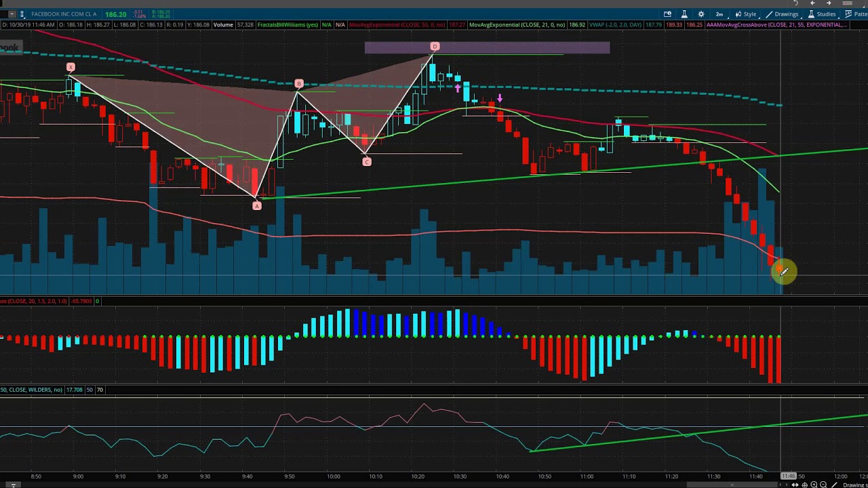The width and height of the screenshot is (868, 488).
Task: Click the RSI study label with WILDERS
Action: tap(31, 390)
